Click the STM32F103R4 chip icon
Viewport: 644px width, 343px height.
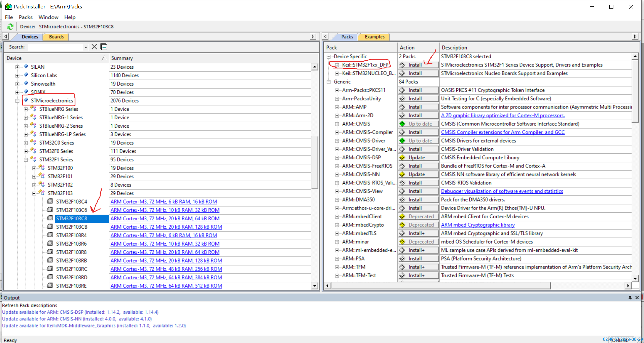(50, 235)
